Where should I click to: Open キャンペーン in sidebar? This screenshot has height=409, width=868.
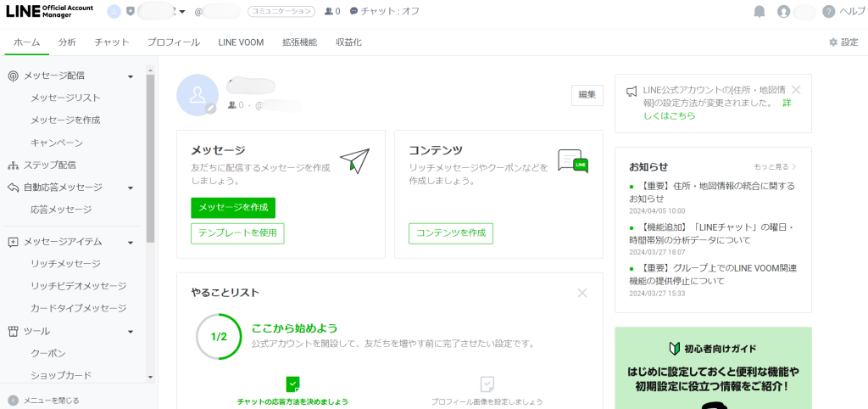57,143
